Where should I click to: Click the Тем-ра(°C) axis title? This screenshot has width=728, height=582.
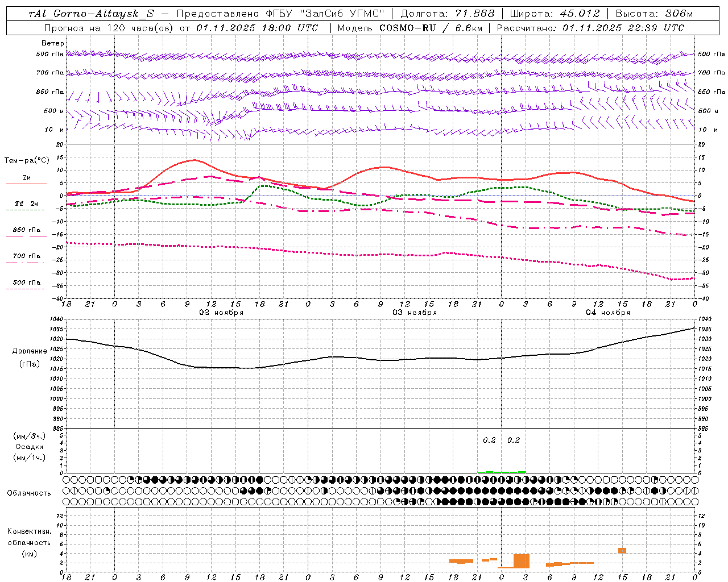tap(27, 161)
